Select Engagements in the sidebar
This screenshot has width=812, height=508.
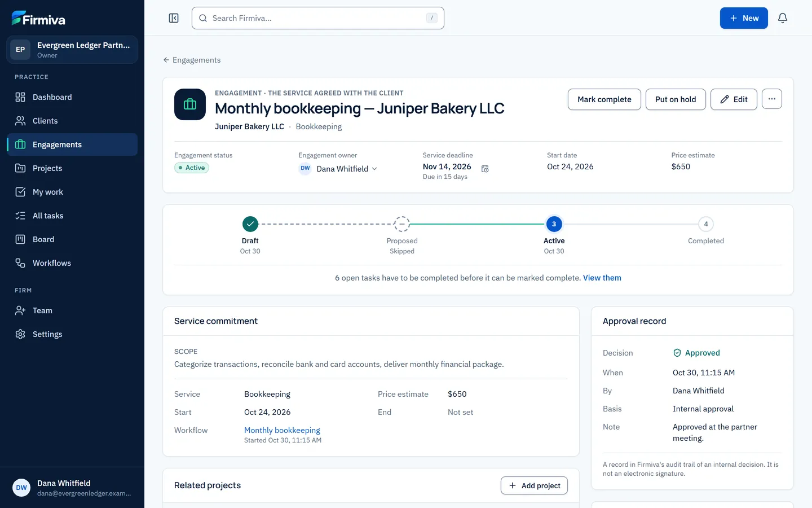point(72,144)
